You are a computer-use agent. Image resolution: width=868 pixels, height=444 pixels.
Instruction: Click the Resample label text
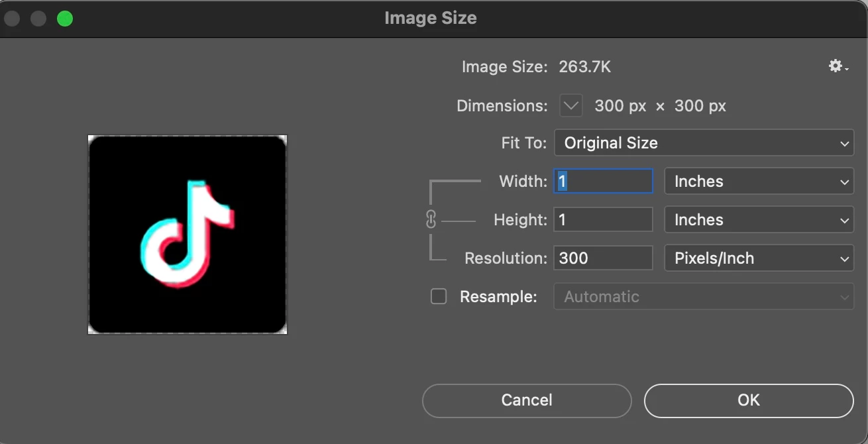click(498, 297)
